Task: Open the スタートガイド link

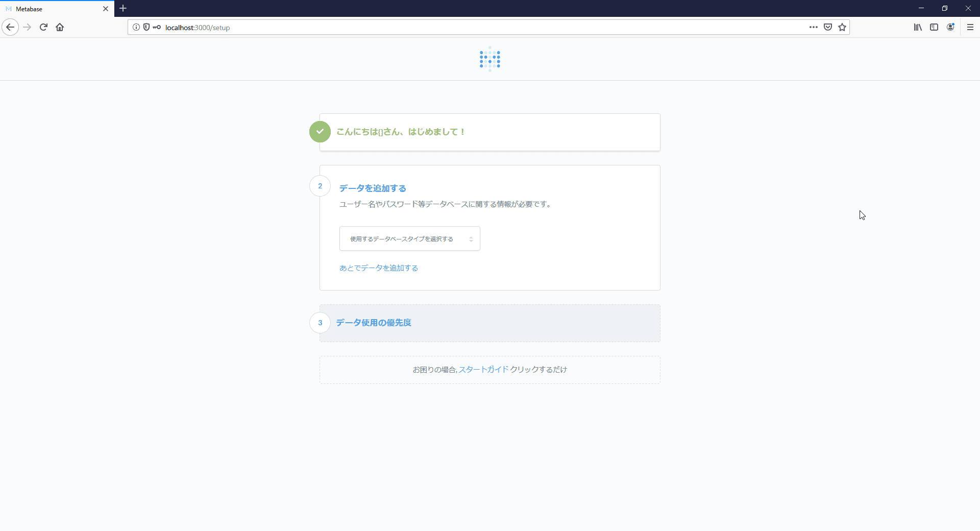Action: [x=483, y=370]
